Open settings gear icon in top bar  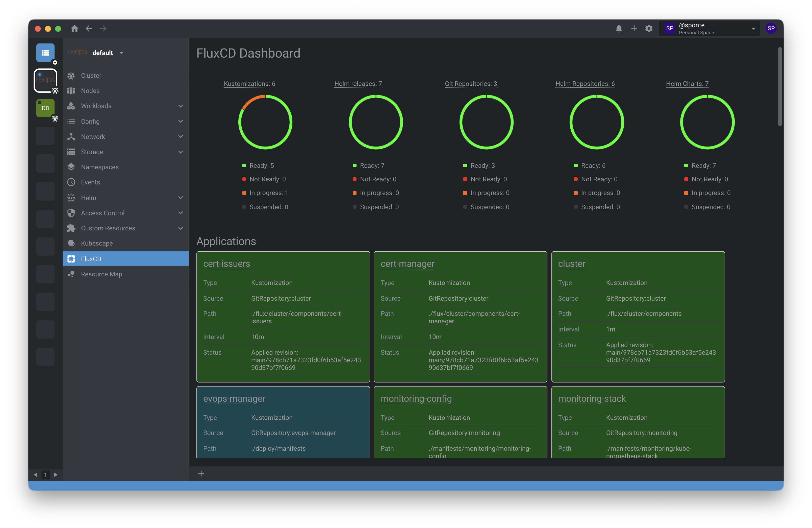649,29
